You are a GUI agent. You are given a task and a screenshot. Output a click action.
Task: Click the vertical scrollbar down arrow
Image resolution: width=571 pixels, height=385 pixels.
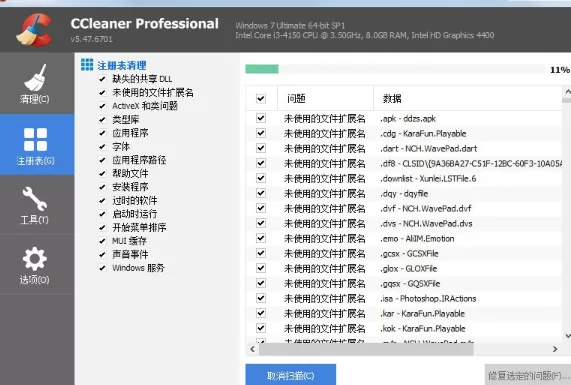pyautogui.click(x=567, y=335)
